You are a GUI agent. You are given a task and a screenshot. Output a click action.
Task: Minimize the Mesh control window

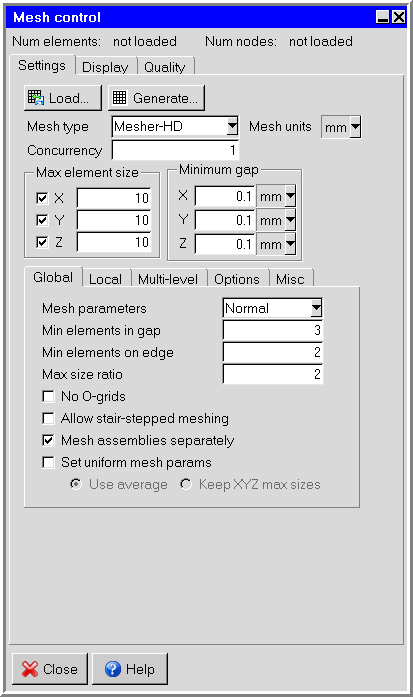coord(383,17)
